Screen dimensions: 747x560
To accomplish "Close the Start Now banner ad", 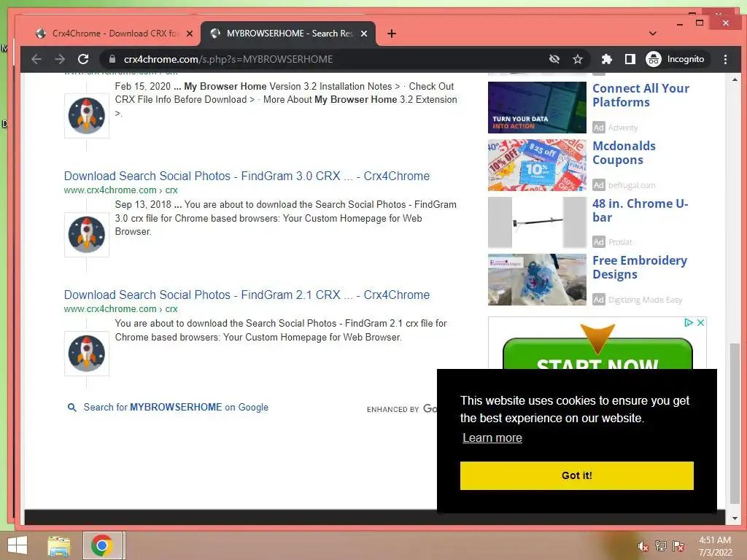I will 700,322.
